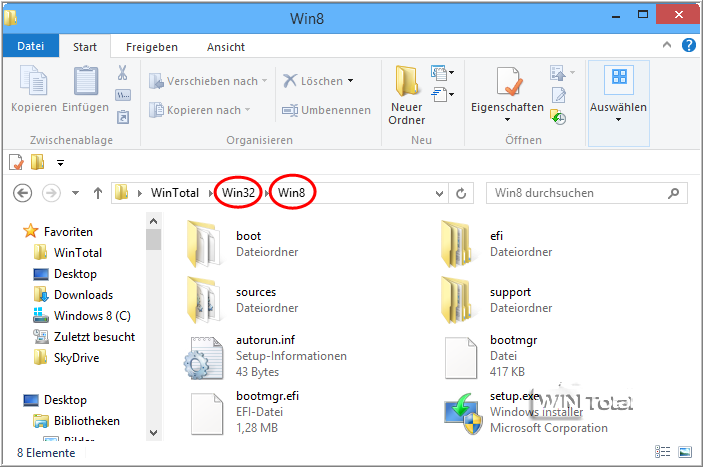Click Win8 in the address breadcrumb
The image size is (703, 467).
coord(291,193)
